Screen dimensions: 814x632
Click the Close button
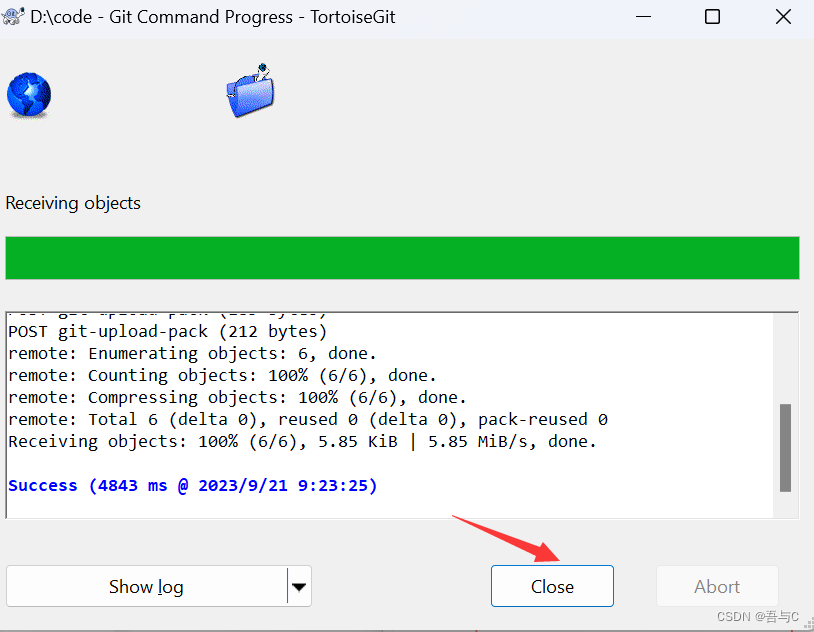click(x=552, y=586)
